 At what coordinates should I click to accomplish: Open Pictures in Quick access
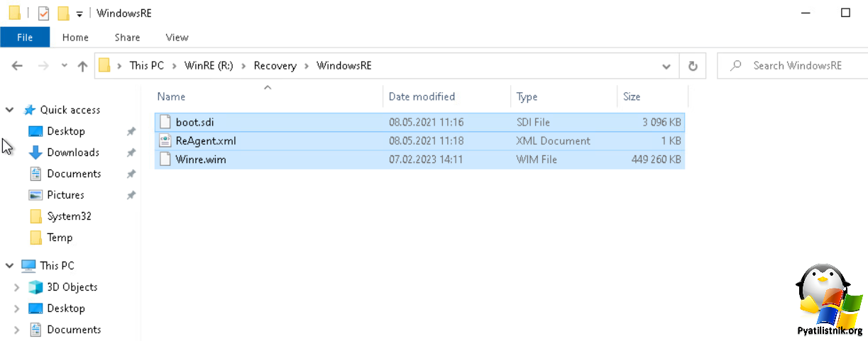(65, 195)
